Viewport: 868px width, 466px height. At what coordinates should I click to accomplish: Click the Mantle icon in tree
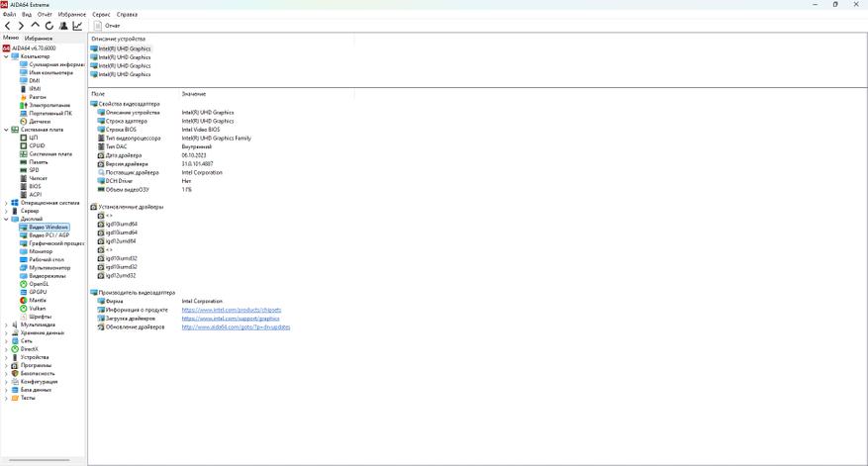click(x=23, y=300)
